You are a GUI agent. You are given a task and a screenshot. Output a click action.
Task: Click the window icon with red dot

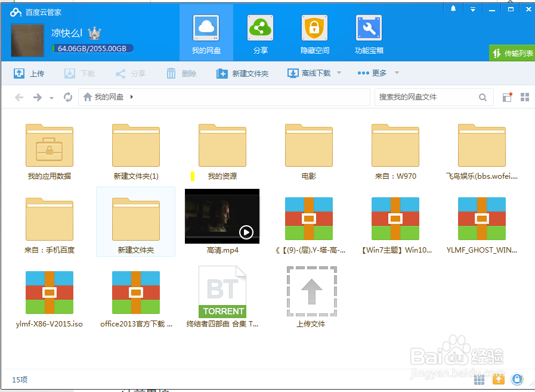point(508,97)
